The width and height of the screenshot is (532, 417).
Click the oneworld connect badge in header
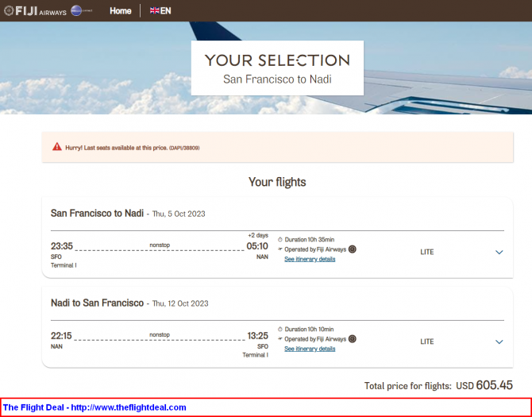(82, 10)
